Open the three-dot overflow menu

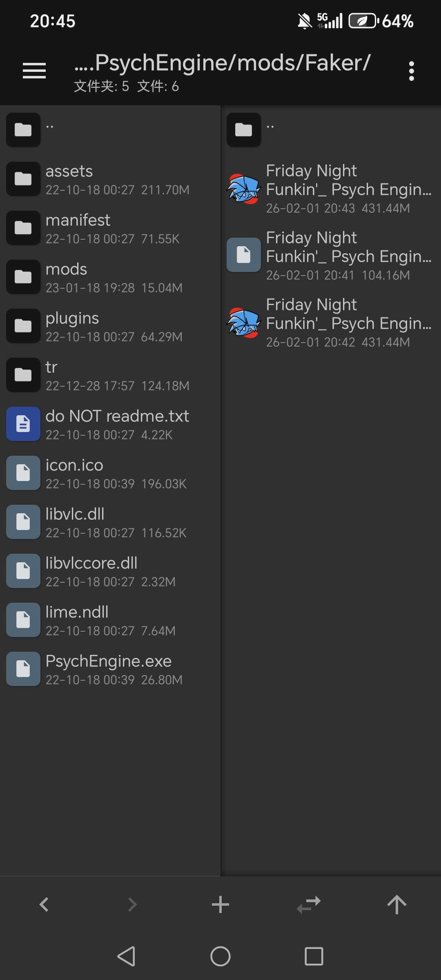[411, 71]
